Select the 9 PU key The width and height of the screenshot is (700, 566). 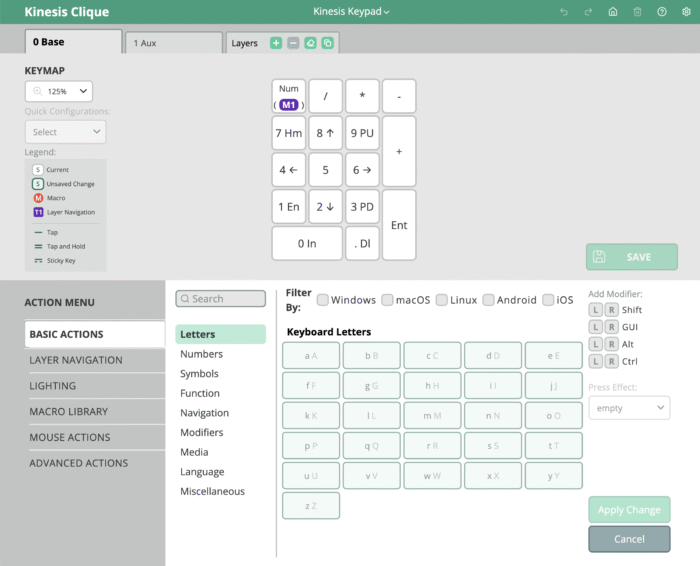coord(362,133)
